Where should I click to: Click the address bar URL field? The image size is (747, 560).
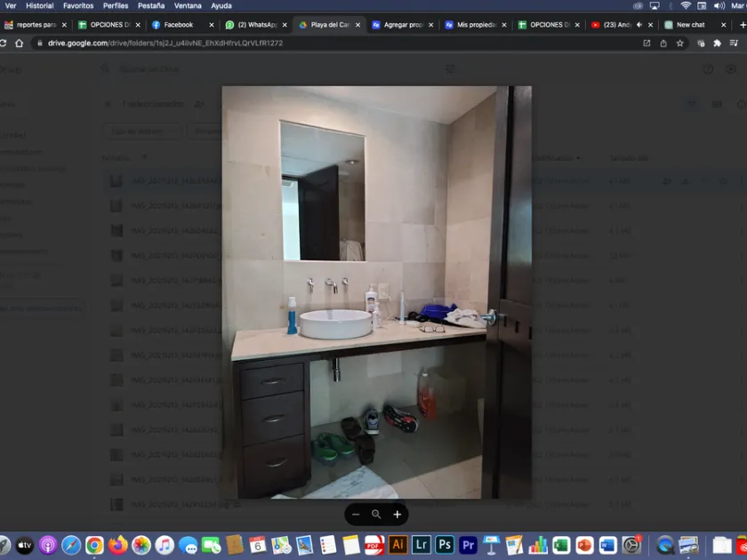333,44
